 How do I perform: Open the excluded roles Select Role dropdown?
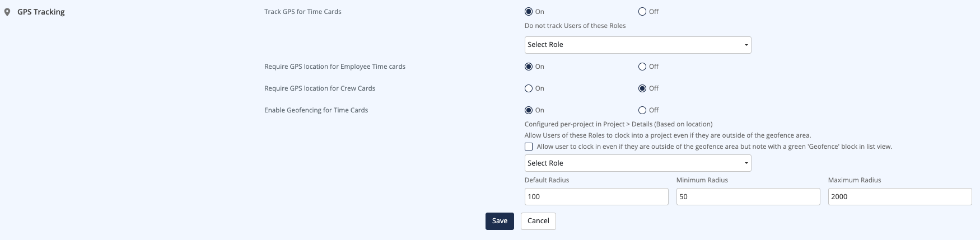click(x=638, y=45)
